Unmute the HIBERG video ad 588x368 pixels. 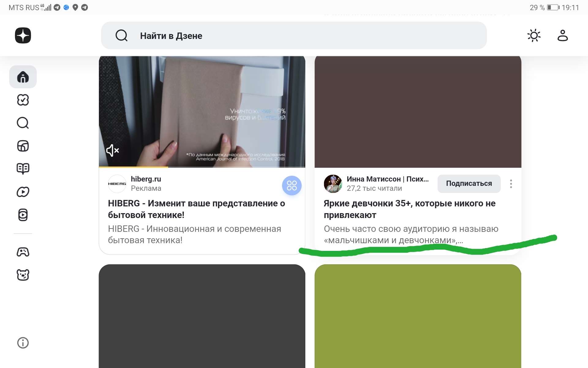[x=112, y=151]
